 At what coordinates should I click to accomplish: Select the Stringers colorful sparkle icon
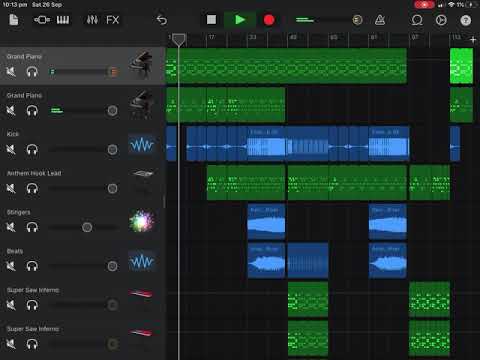[x=142, y=221]
